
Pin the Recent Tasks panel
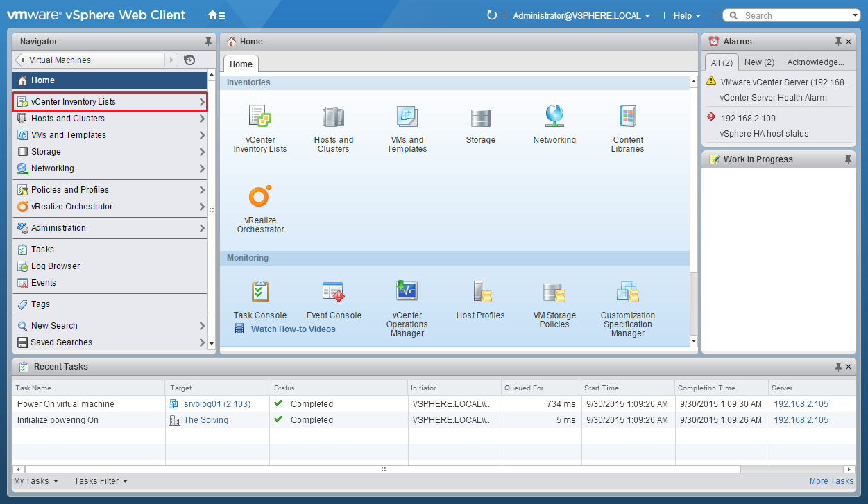838,367
